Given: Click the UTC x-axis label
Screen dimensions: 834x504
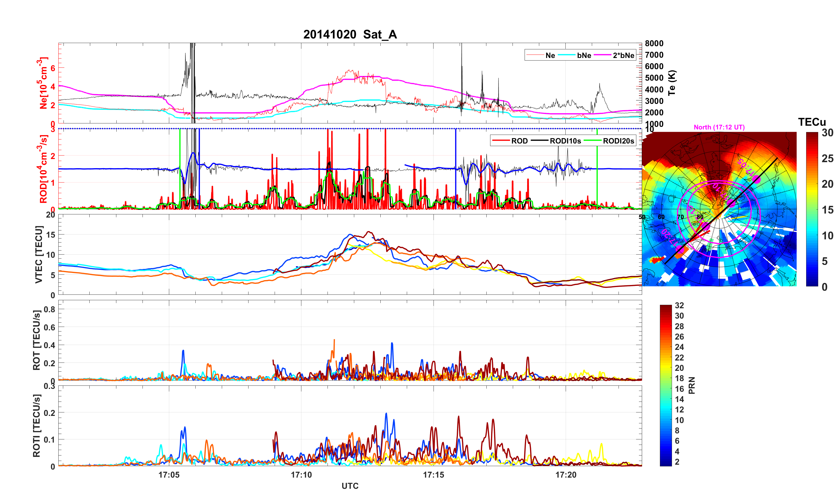Looking at the screenshot, I should click(350, 486).
